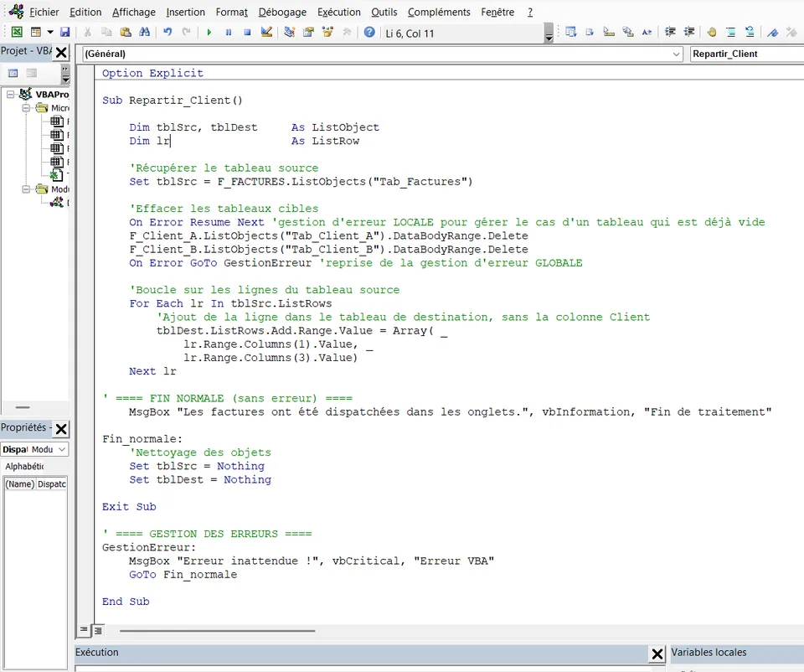Click the Copy icon in the toolbar
This screenshot has height=672, width=804.
click(x=106, y=32)
